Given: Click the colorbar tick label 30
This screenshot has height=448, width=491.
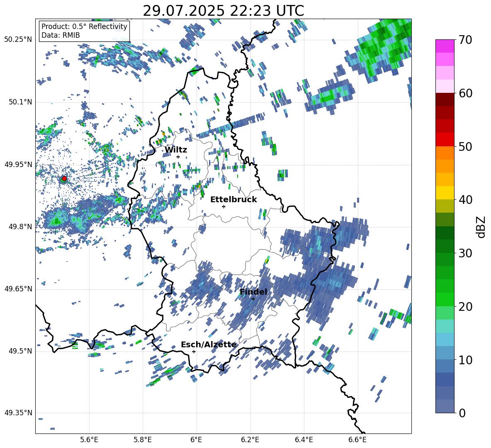Looking at the screenshot, I should click(x=465, y=253).
